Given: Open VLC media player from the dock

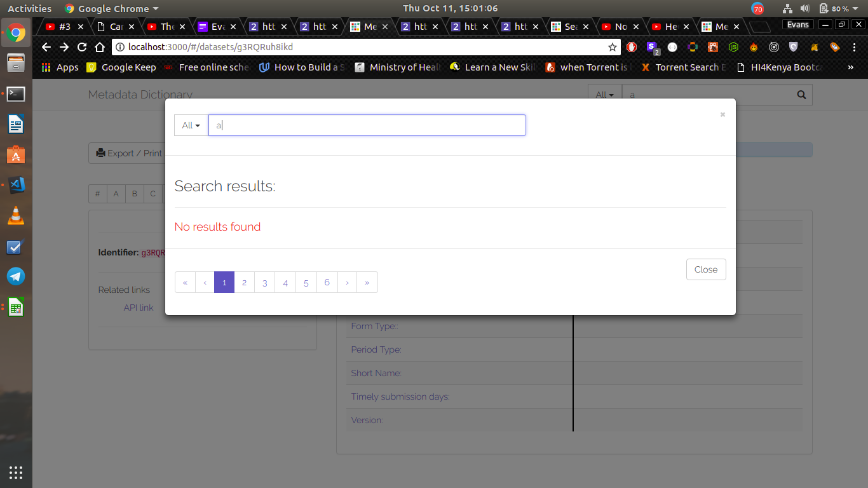Looking at the screenshot, I should pos(16,215).
